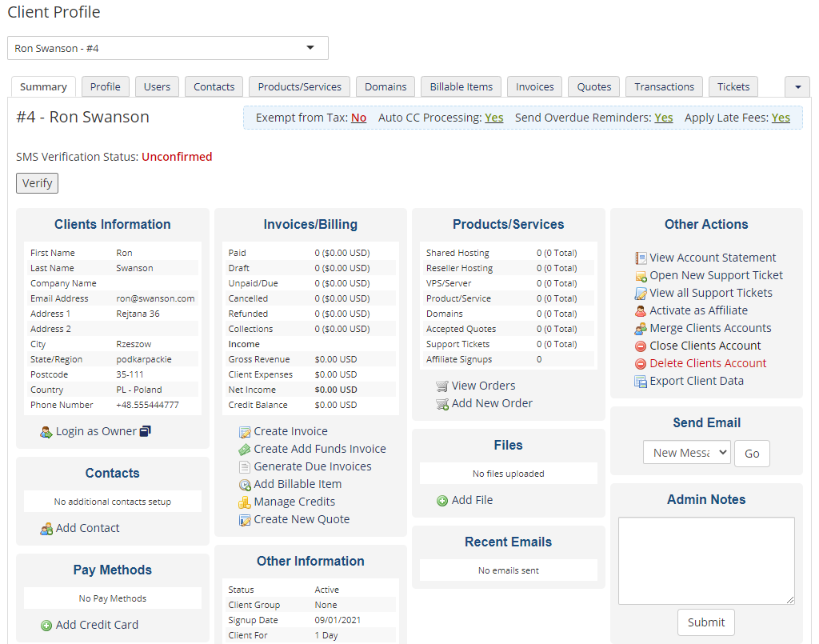Click the View all Support Tickets icon

(x=641, y=294)
